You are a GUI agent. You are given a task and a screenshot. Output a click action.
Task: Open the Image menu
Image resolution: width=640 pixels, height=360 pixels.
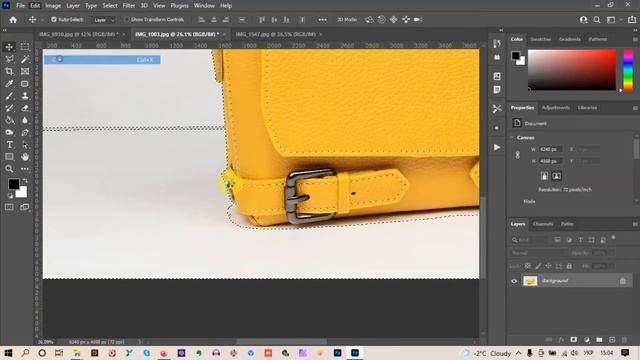click(x=53, y=6)
